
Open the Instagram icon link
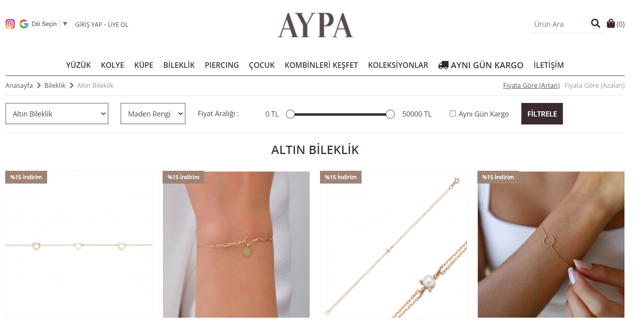[x=10, y=24]
